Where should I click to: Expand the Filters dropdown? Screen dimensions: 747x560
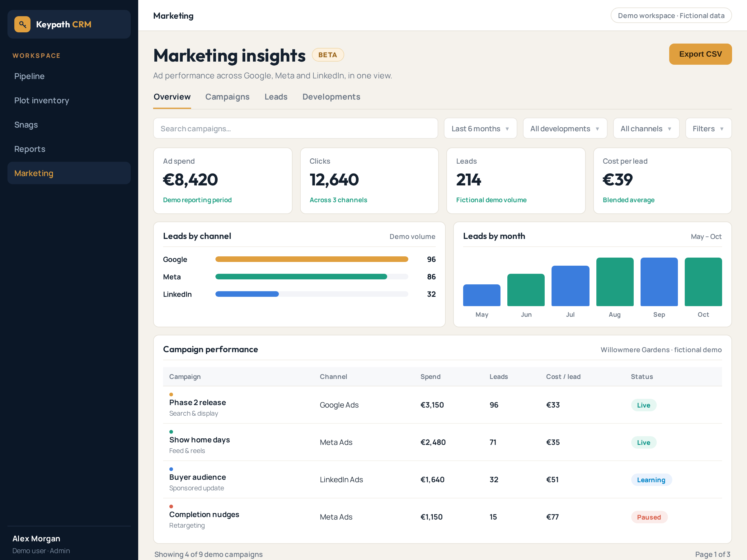pos(708,128)
